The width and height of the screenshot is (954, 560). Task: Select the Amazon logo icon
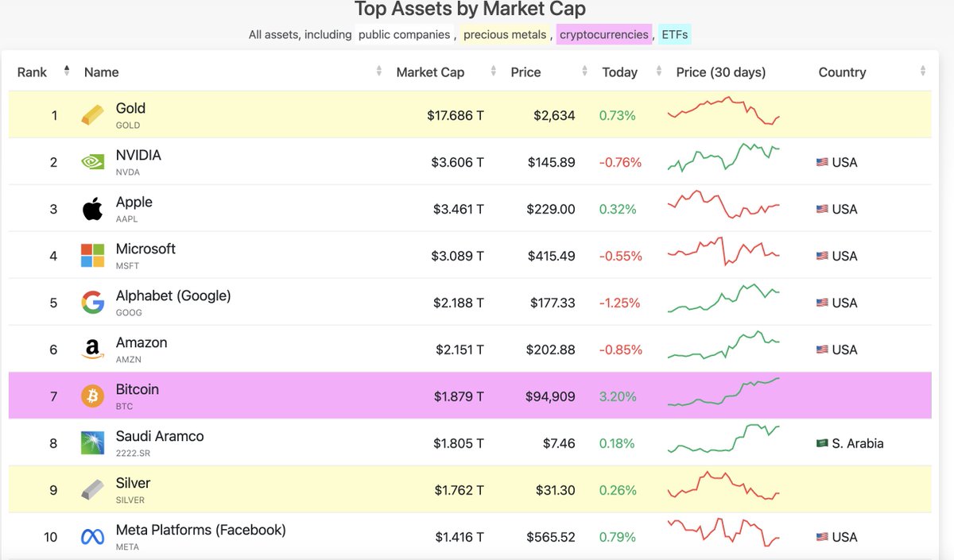pos(92,349)
